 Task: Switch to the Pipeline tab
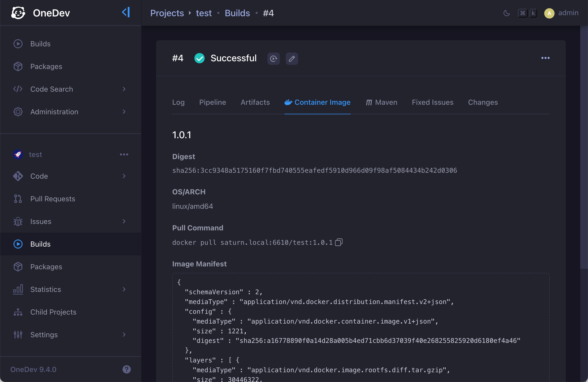click(212, 102)
